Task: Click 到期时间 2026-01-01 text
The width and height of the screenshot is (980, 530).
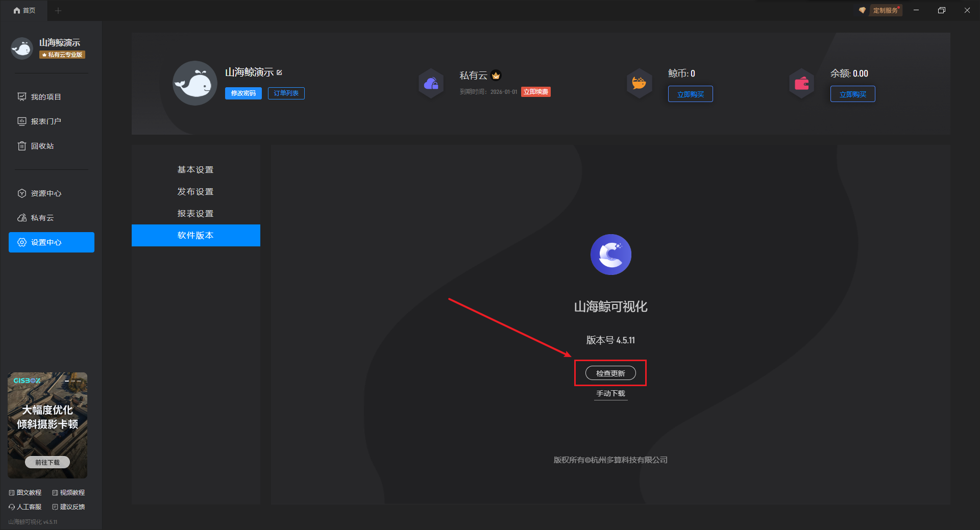Action: point(488,92)
